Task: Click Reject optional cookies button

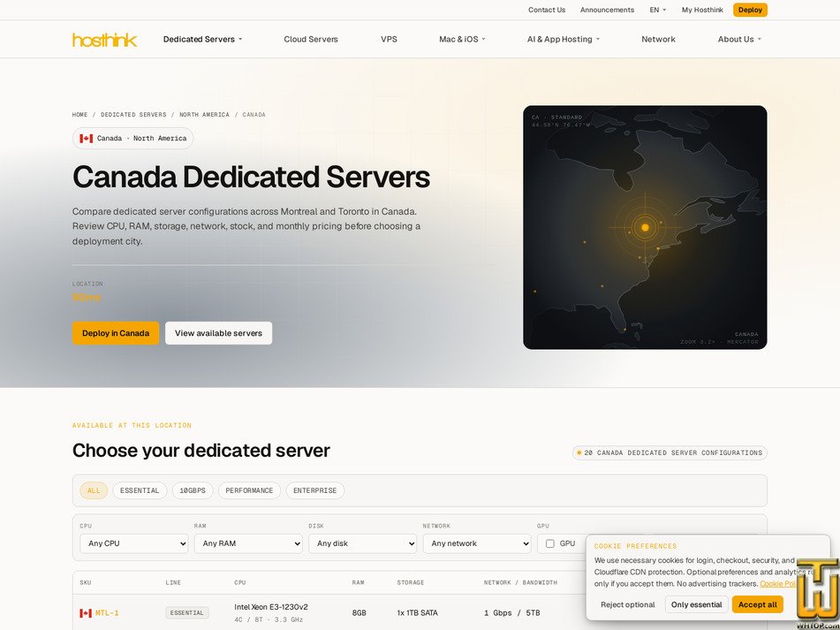Action: (x=628, y=604)
